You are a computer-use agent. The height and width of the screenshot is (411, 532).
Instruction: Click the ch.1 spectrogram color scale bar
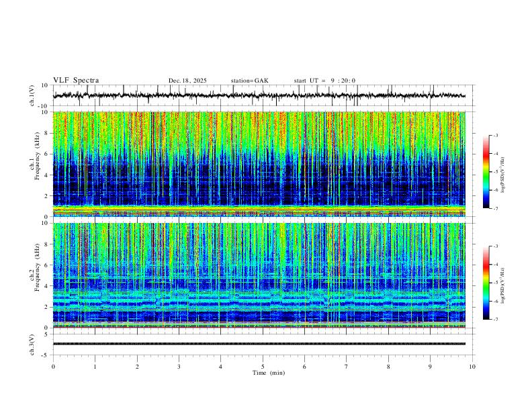tap(486, 172)
